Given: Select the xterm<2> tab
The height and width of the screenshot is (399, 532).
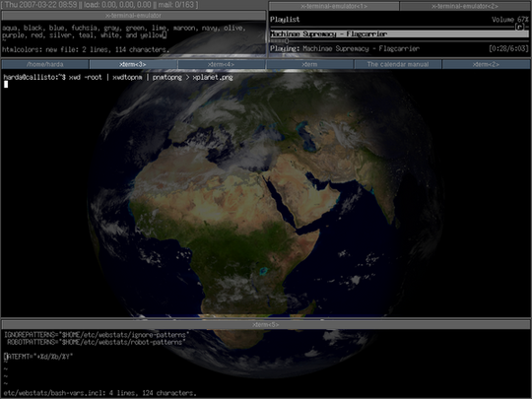Looking at the screenshot, I should (x=486, y=64).
